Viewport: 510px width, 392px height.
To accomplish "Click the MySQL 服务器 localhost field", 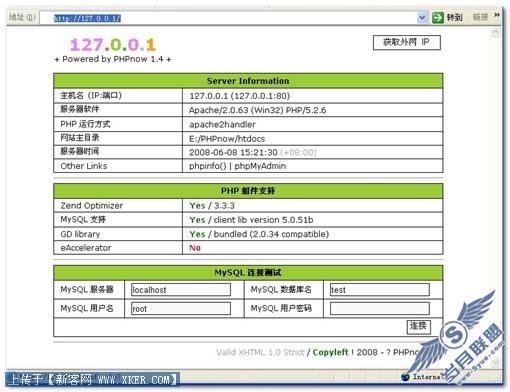I will (x=181, y=290).
